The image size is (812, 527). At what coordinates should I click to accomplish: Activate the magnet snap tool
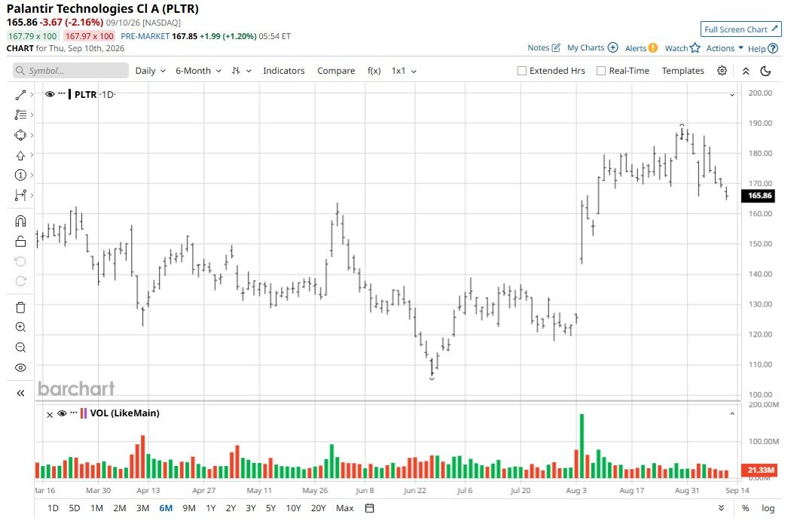[20, 221]
